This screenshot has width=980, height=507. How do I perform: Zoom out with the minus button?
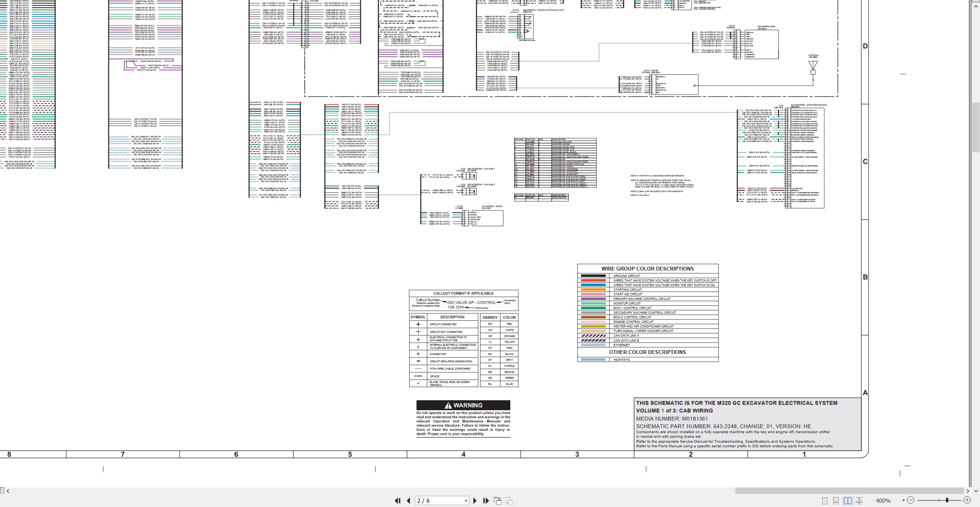(x=910, y=500)
